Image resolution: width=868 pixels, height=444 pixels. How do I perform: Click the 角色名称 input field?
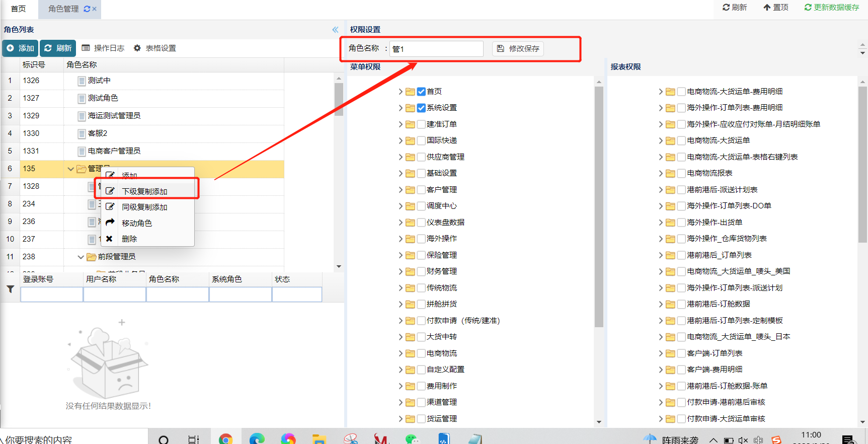coord(436,49)
